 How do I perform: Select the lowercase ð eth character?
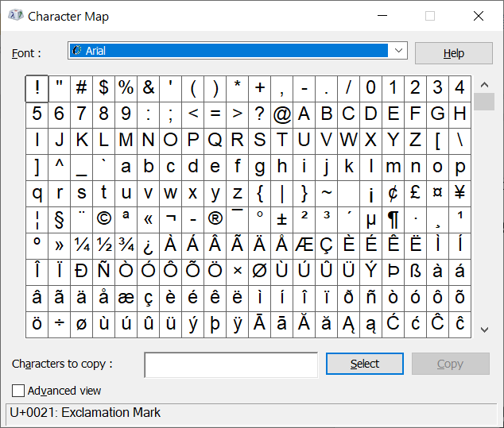pyautogui.click(x=348, y=299)
